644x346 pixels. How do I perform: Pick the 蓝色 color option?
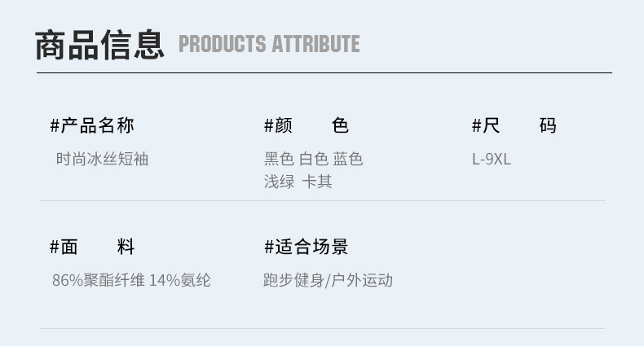click(348, 159)
